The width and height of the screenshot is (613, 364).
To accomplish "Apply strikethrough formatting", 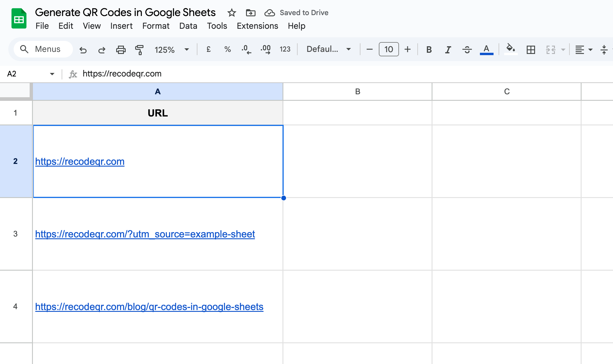I will [467, 50].
